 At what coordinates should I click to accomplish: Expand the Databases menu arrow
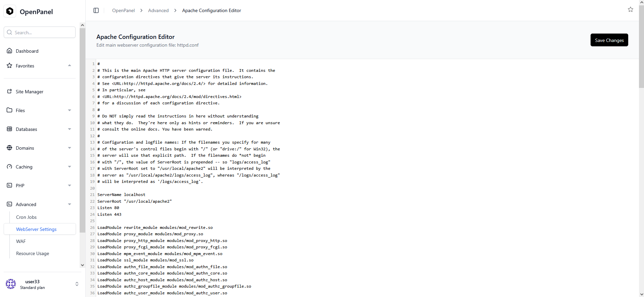[x=70, y=129]
